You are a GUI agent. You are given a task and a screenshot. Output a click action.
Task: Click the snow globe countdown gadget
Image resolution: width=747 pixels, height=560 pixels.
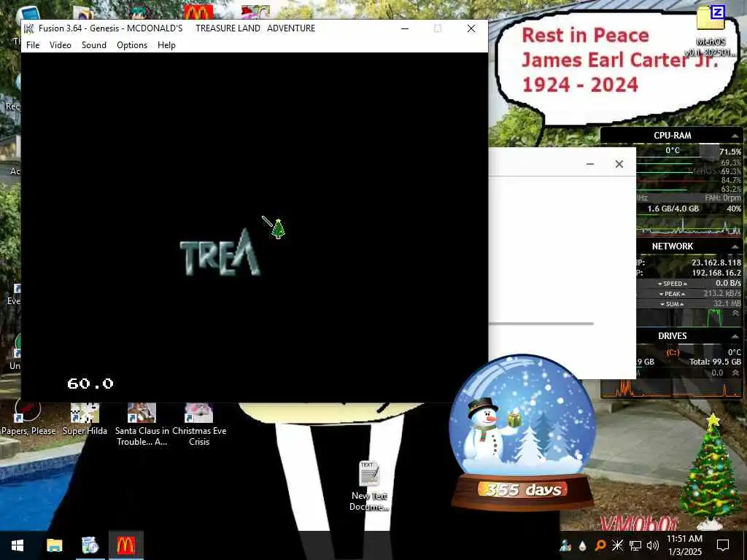[x=522, y=431]
